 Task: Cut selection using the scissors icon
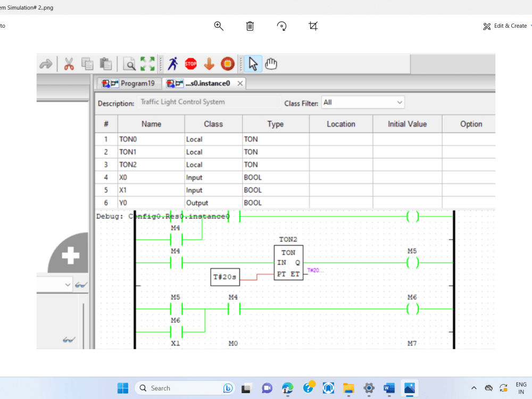(x=68, y=63)
